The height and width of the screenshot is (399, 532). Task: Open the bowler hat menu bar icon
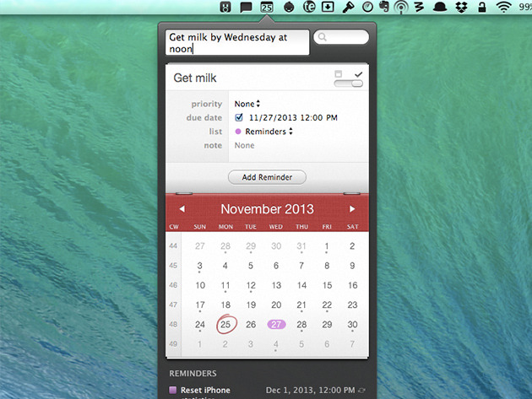click(440, 8)
